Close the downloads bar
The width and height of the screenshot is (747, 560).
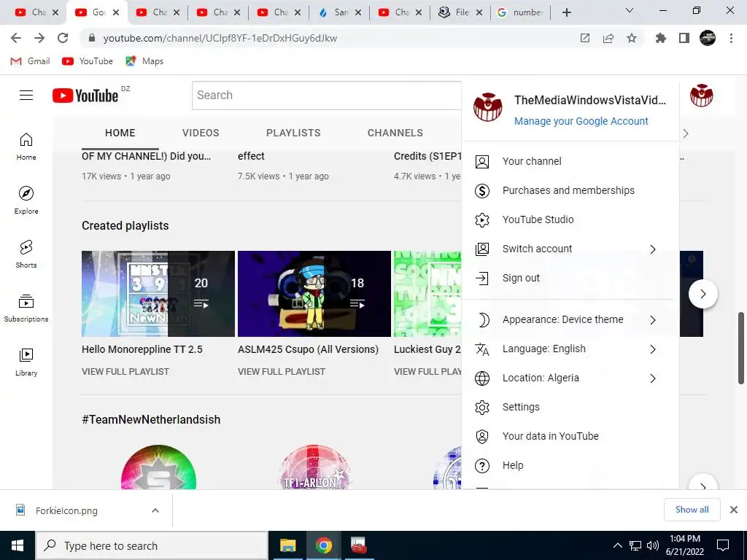(734, 510)
